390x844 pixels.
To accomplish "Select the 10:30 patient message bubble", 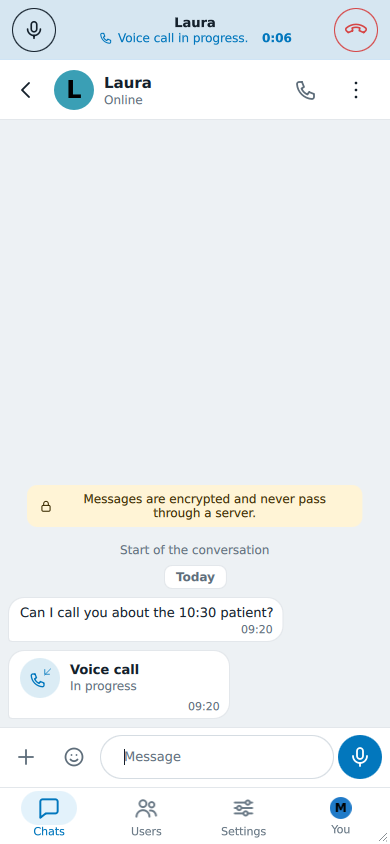I will [146, 620].
